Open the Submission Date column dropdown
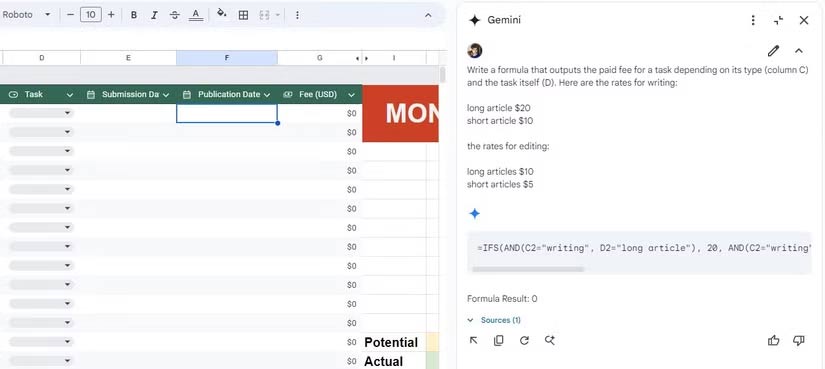The width and height of the screenshot is (825, 369). coord(166,95)
